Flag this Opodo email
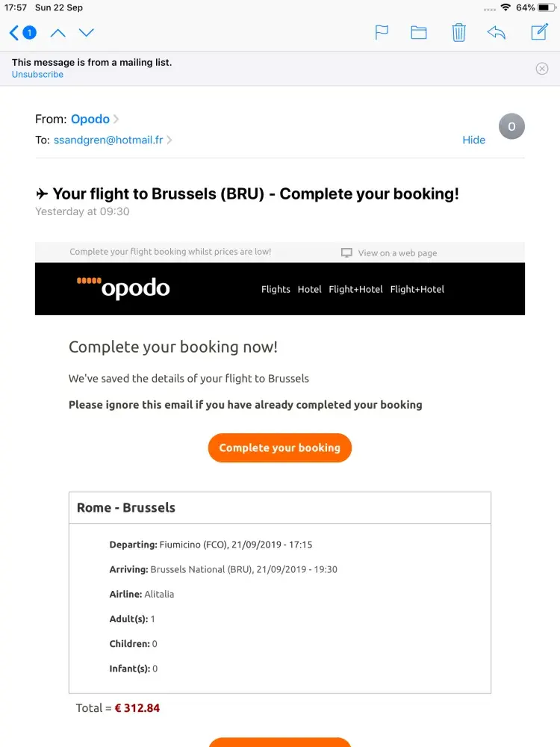This screenshot has height=747, width=560. click(x=382, y=33)
